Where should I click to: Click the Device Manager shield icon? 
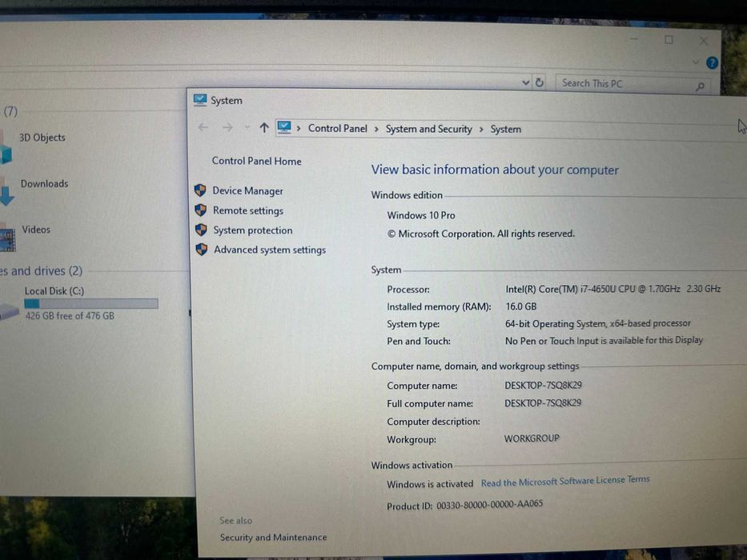(x=200, y=190)
